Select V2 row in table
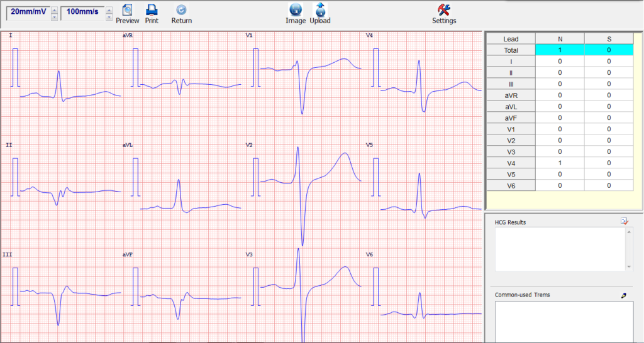 (560, 140)
